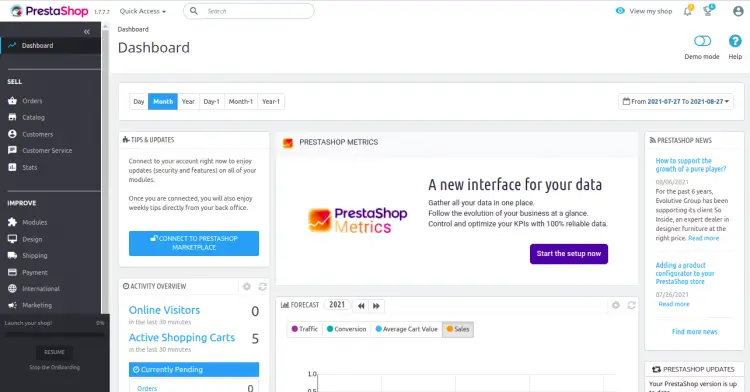Open the trophy gamification icon

click(x=708, y=11)
